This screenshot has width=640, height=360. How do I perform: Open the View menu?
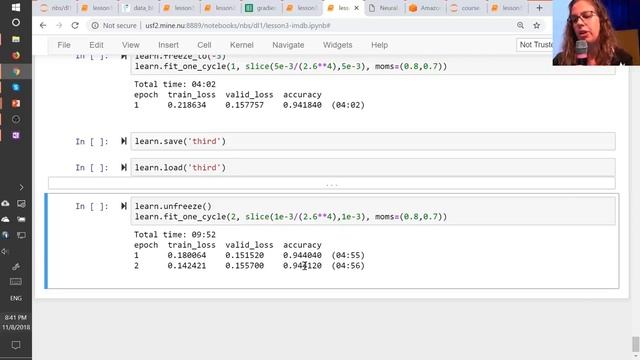point(131,45)
